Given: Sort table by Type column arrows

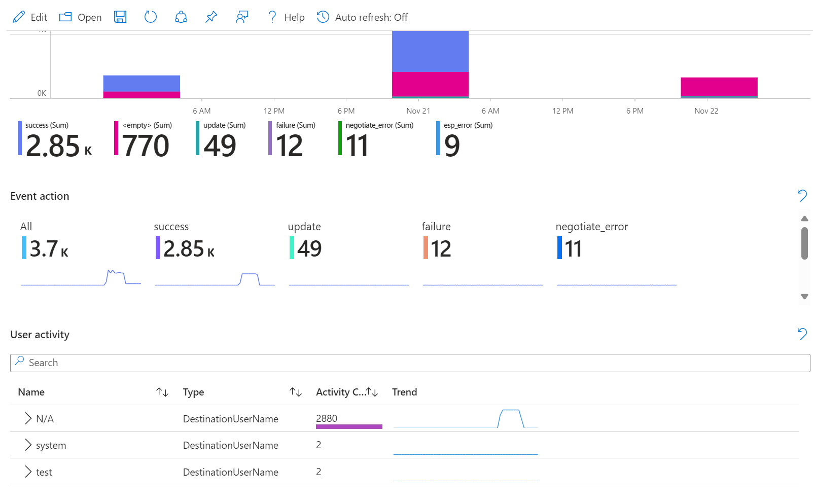Looking at the screenshot, I should click(296, 392).
